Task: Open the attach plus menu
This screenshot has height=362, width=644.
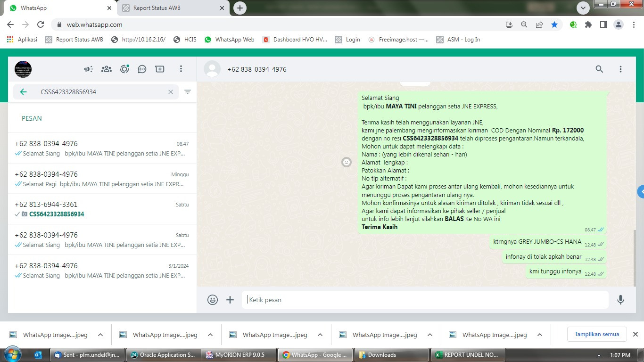Action: pos(230,300)
